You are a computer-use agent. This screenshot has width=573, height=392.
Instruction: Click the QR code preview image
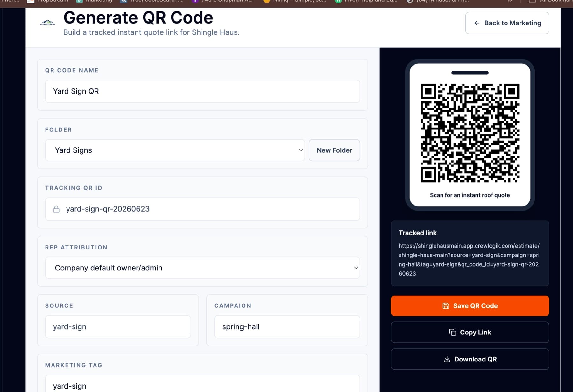point(470,133)
